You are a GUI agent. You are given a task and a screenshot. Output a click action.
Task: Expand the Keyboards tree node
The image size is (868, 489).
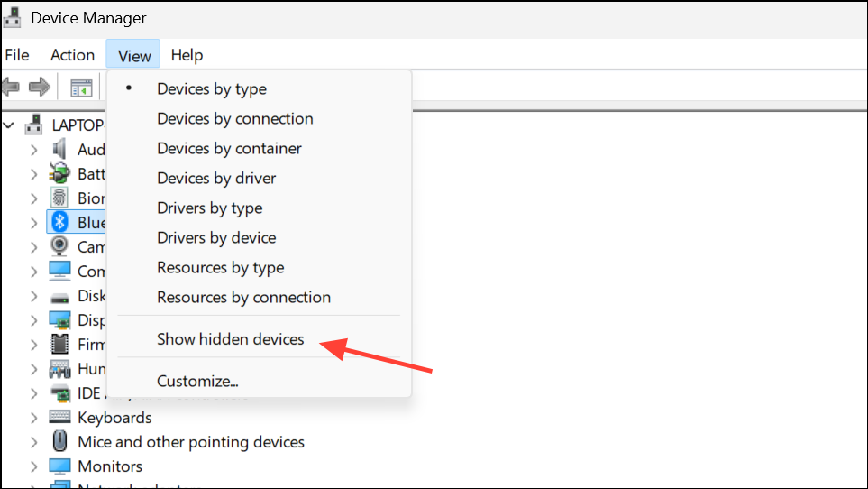tap(33, 418)
